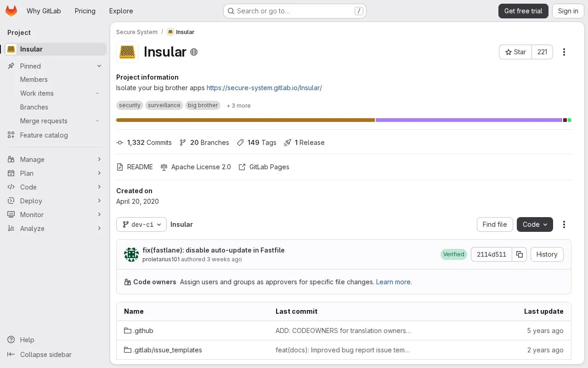This screenshot has width=588, height=368.
Task: Star the Insular project
Action: 515,52
